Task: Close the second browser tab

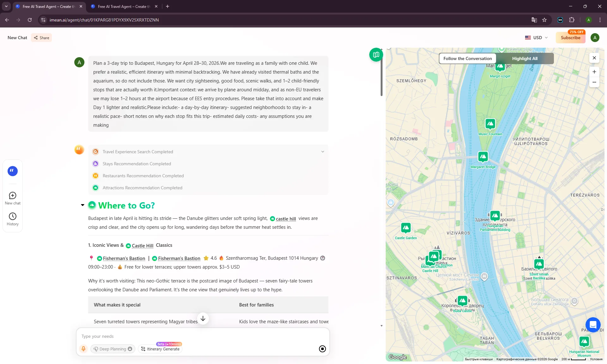Action: click(156, 6)
